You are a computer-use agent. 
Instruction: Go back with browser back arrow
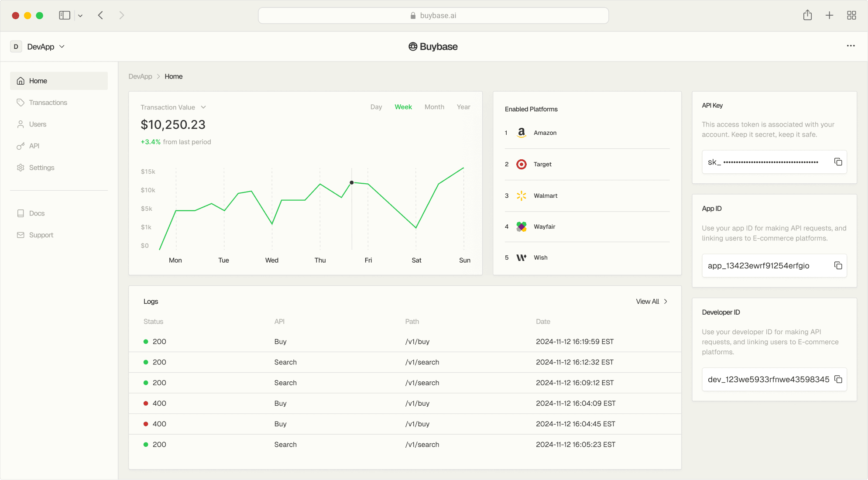point(100,15)
